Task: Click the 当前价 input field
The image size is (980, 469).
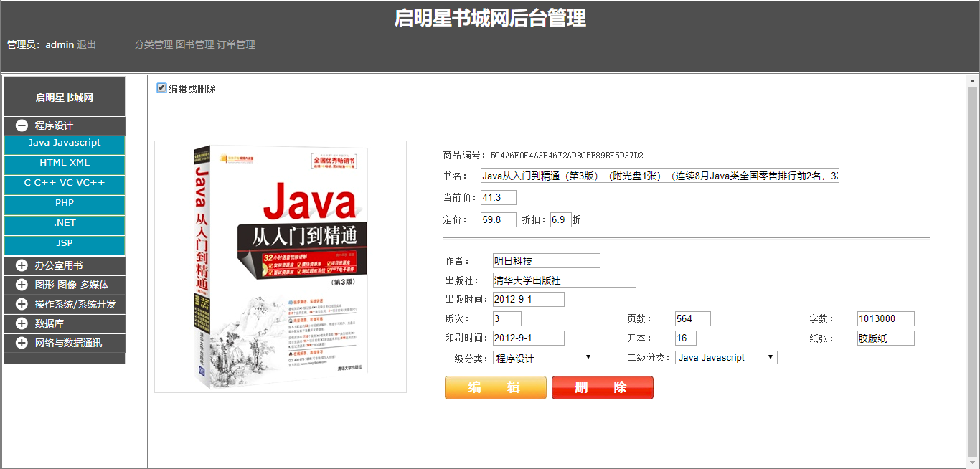Action: tap(499, 197)
